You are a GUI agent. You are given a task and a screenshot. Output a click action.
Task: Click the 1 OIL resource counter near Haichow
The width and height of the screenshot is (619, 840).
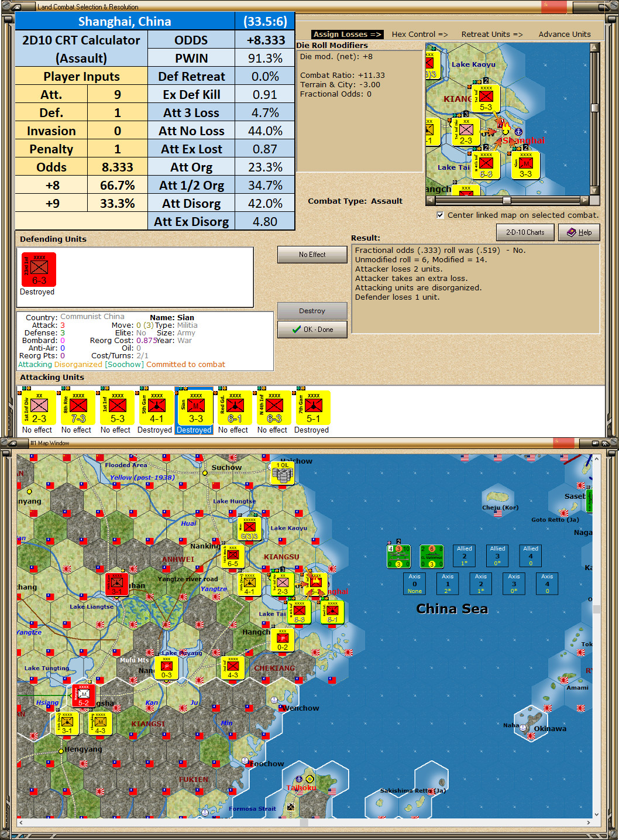[282, 473]
